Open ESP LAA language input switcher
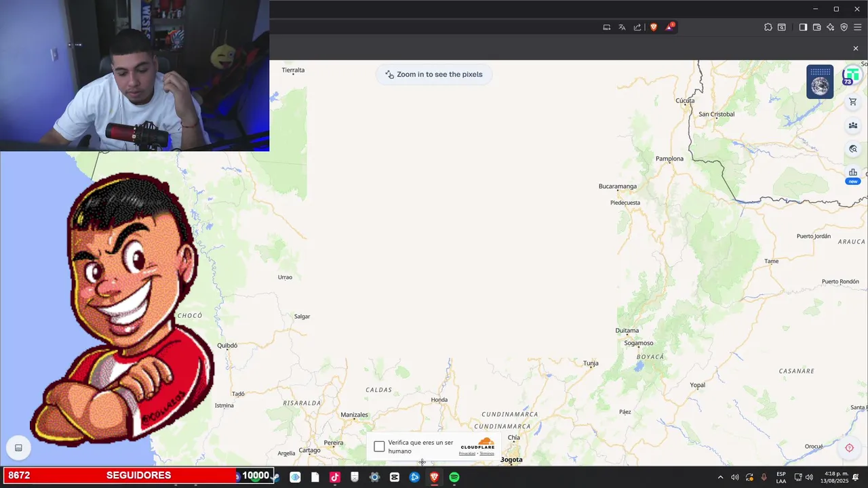This screenshot has width=868, height=488. coord(781,477)
